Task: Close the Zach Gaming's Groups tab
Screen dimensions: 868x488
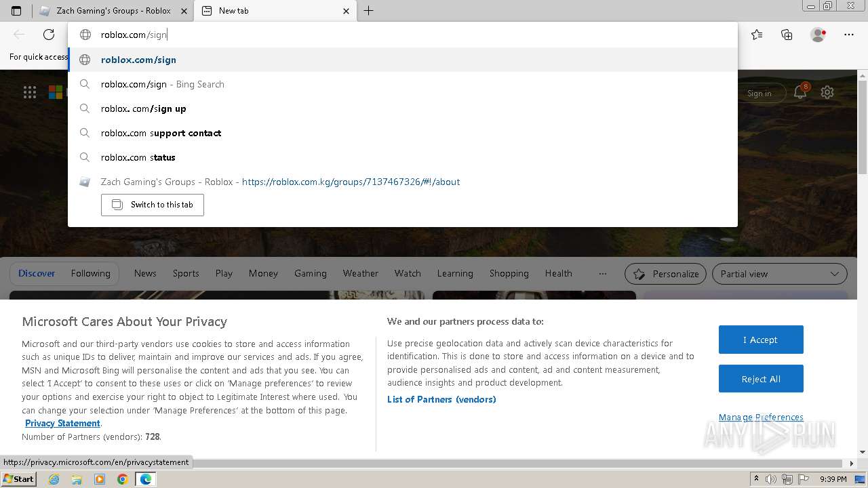Action: point(184,11)
